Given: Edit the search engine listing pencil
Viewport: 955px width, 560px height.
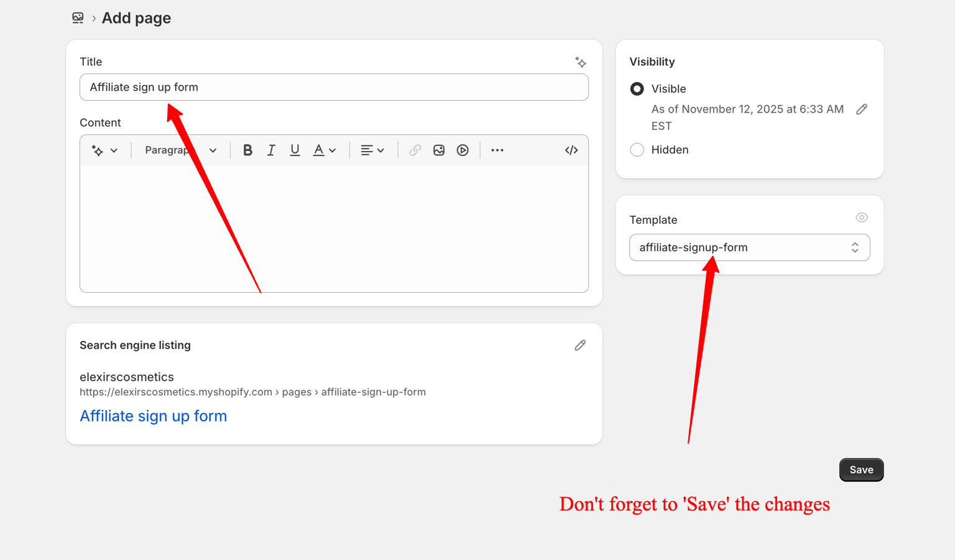Looking at the screenshot, I should (x=580, y=346).
